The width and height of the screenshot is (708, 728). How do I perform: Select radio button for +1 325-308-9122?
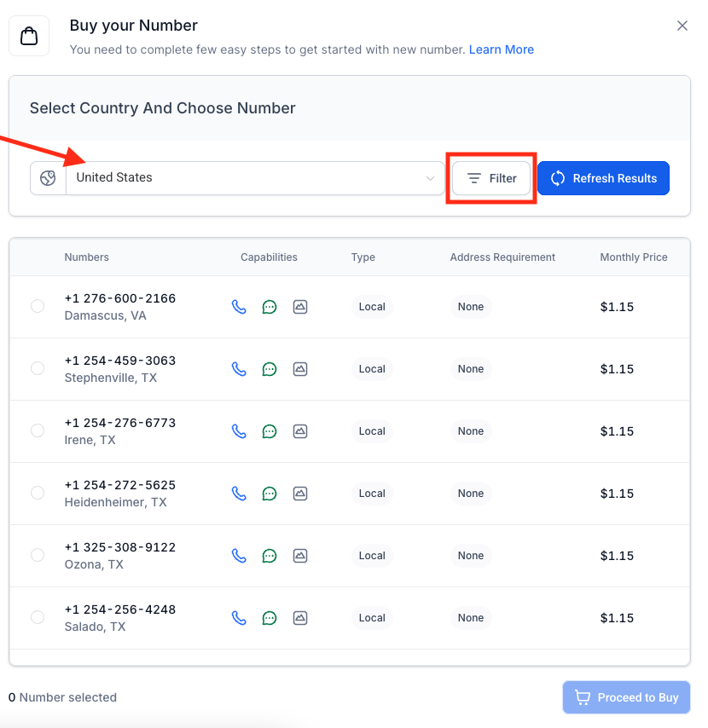(38, 555)
